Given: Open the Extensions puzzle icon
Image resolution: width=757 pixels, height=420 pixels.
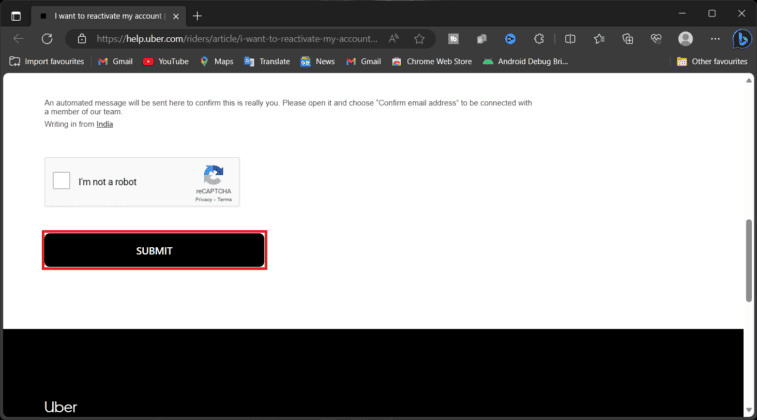Looking at the screenshot, I should click(539, 38).
